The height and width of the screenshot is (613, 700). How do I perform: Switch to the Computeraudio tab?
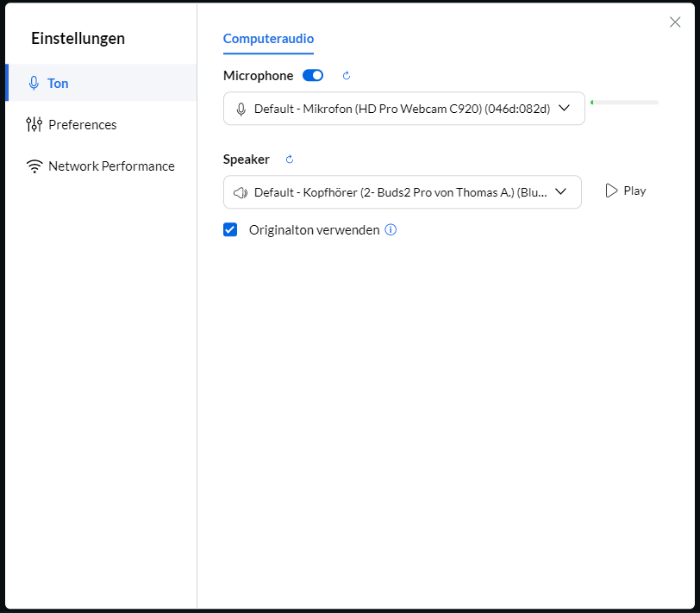click(x=268, y=39)
